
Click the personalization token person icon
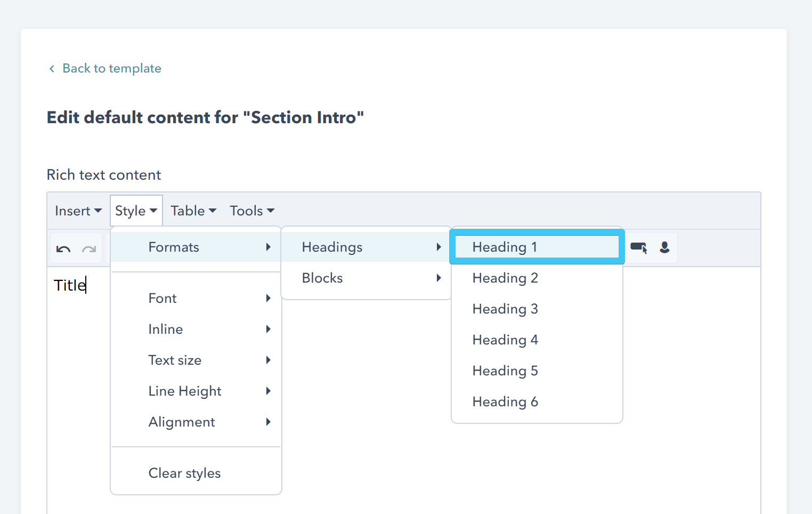[x=664, y=247]
